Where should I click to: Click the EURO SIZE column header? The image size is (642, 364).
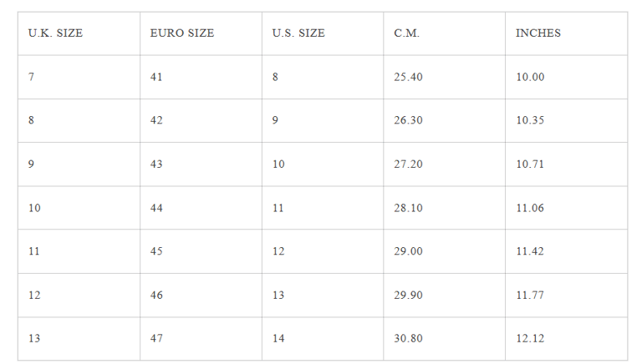[181, 33]
